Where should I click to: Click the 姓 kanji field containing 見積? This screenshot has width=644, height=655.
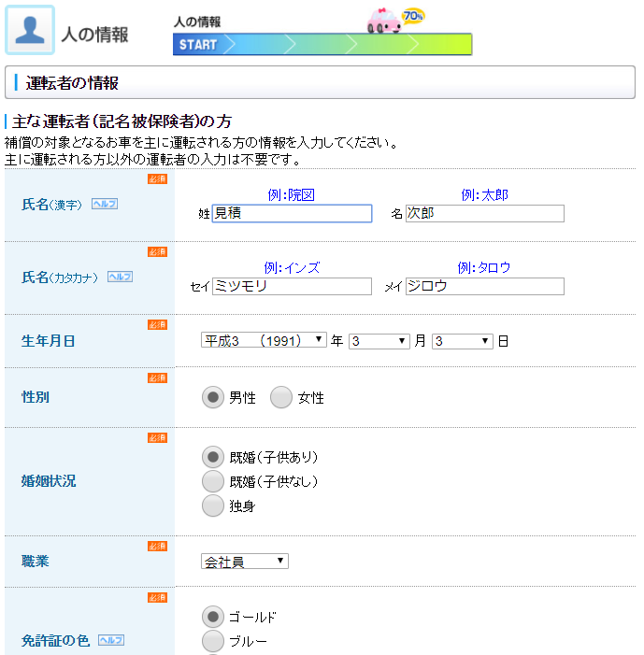pos(292,214)
